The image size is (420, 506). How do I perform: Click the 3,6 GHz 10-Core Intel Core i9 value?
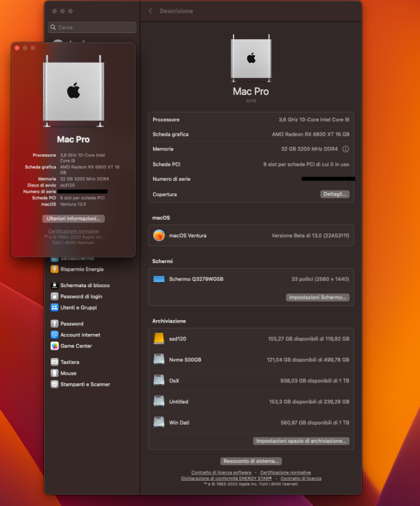pos(314,120)
